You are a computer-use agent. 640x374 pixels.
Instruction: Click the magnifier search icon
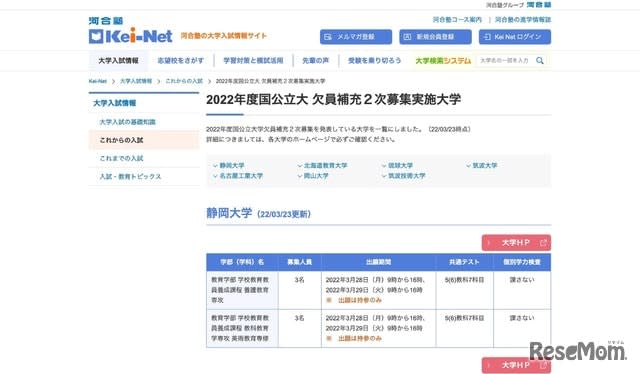540,60
